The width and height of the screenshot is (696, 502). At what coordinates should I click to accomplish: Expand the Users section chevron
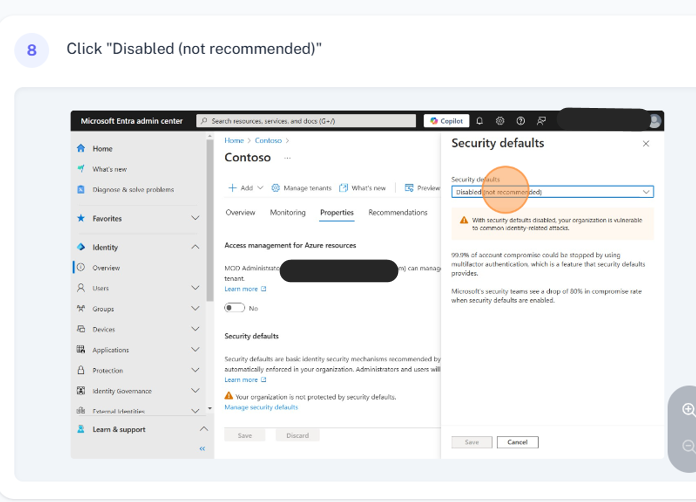pos(195,288)
